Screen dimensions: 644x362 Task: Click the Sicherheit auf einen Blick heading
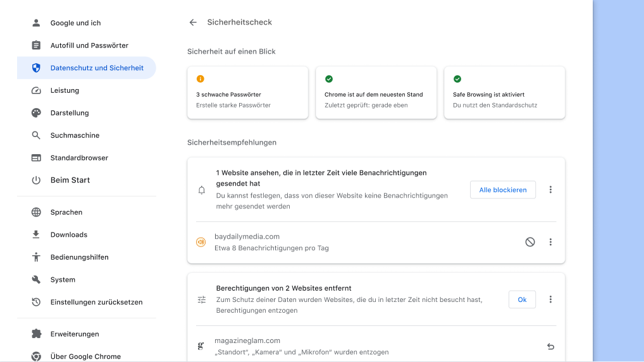[x=232, y=51]
